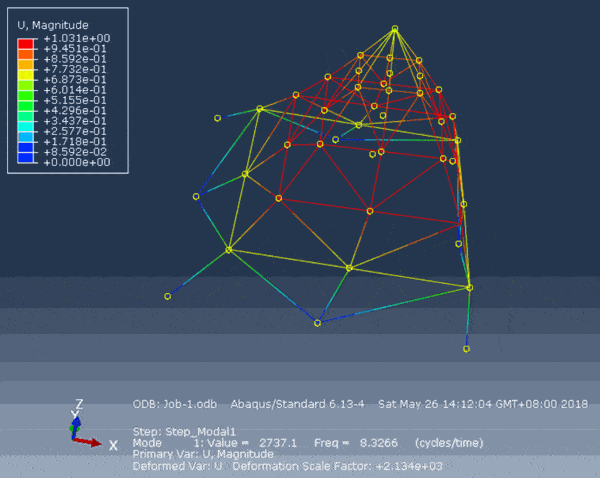Click the Z axis label of triad
This screenshot has height=478, width=600.
(x=79, y=404)
